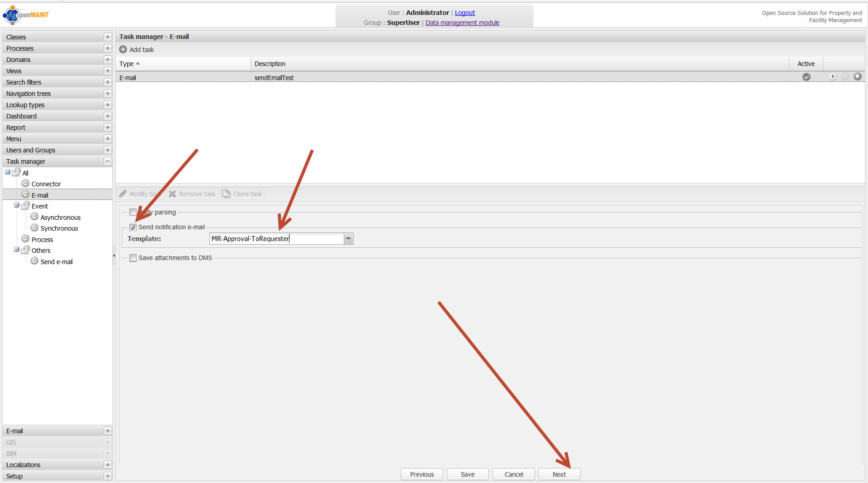Click the start (play) icon for sendEmailTest task
Screen dimensions: 868x483
pos(832,77)
